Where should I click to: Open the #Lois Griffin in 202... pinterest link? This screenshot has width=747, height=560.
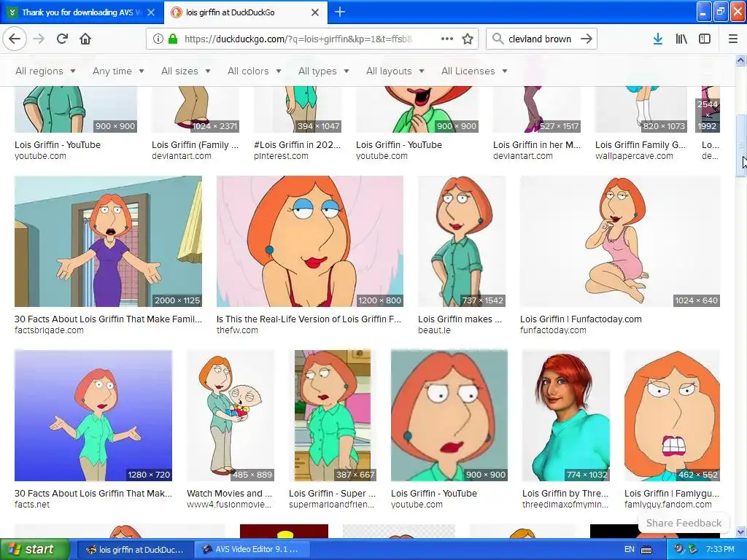coord(298,145)
